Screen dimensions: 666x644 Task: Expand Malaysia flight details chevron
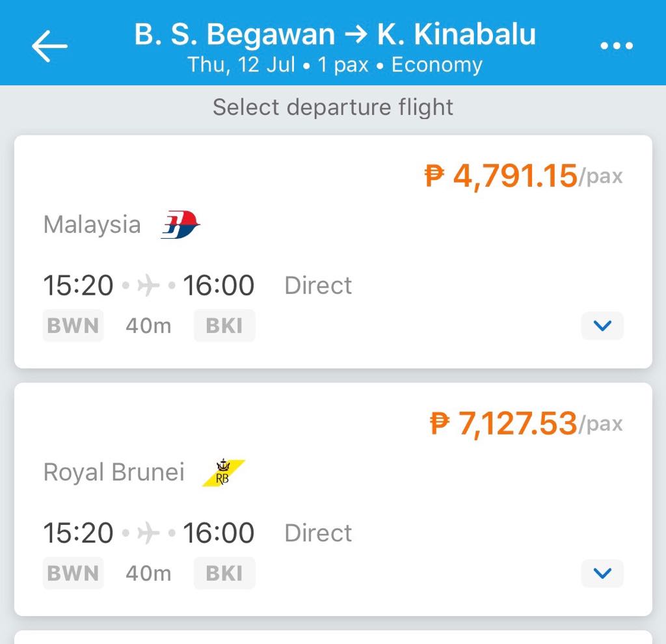coord(602,326)
